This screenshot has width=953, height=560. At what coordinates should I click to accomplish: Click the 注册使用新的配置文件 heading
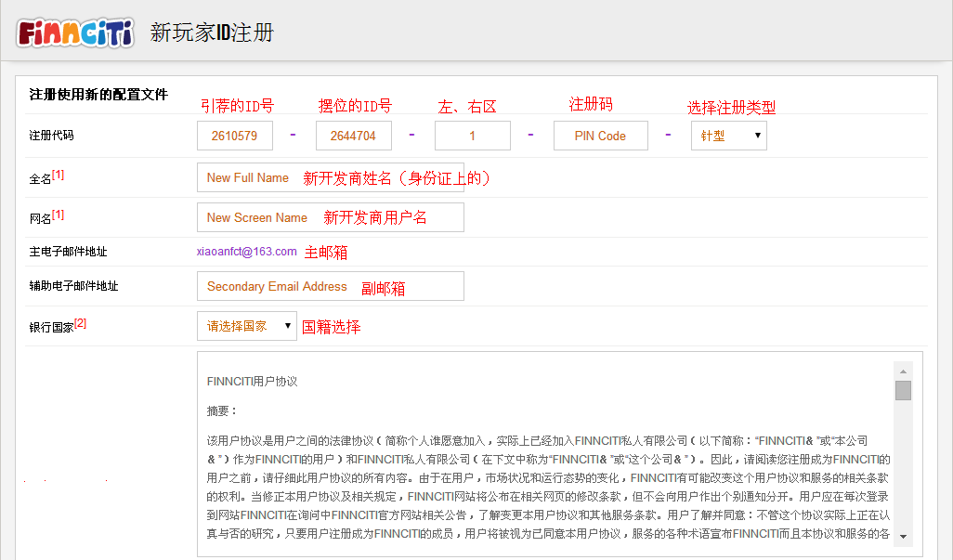[x=98, y=94]
